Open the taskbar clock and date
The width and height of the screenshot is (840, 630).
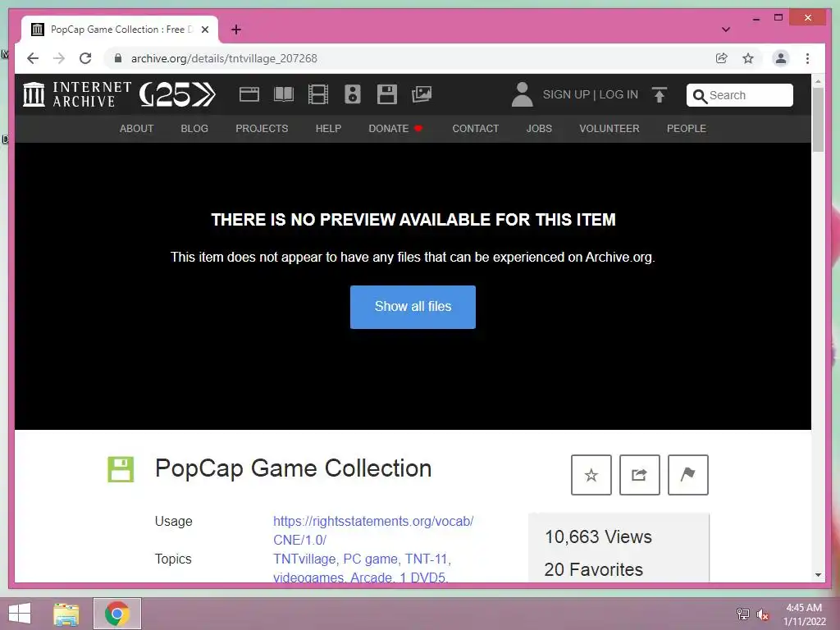804,614
